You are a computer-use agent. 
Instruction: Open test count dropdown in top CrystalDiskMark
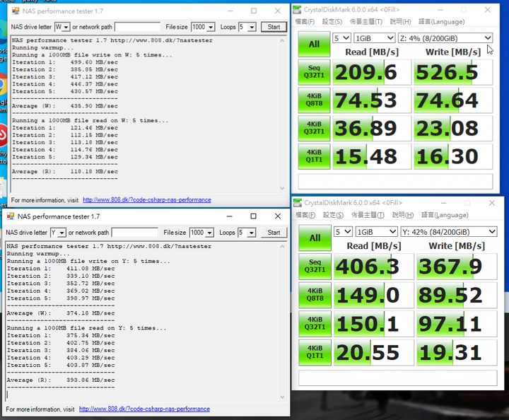(341, 38)
